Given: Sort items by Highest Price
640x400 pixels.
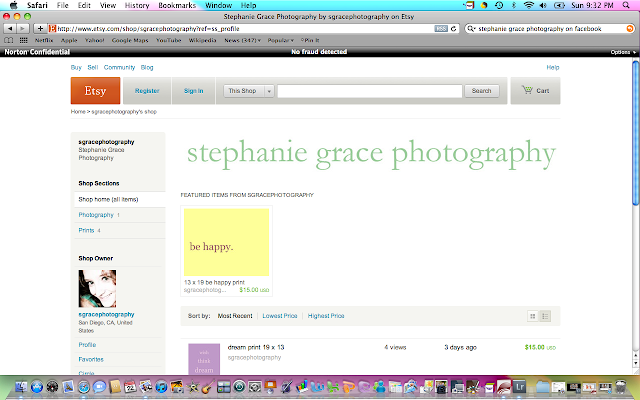Looking at the screenshot, I should point(326,316).
